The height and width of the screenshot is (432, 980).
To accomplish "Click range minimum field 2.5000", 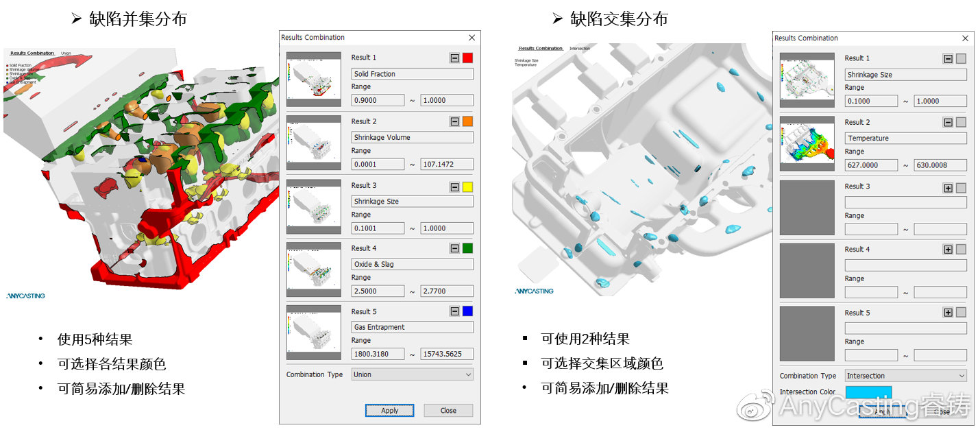I will pos(378,291).
